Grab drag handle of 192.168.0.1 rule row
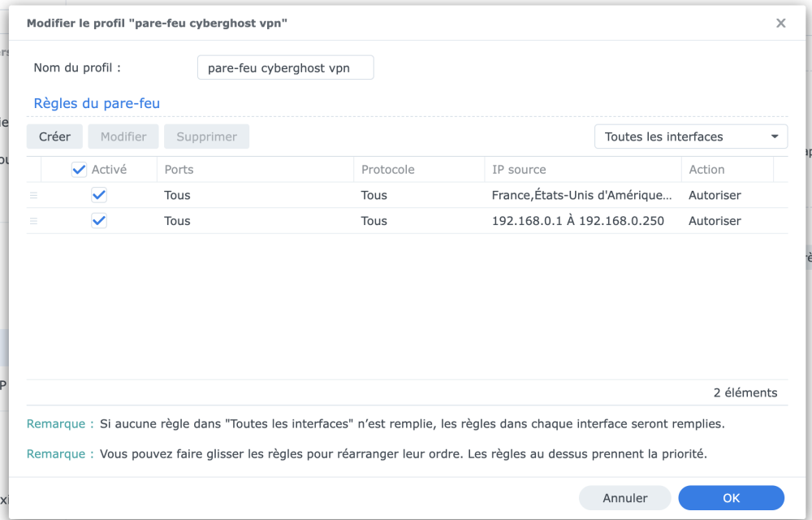This screenshot has width=812, height=520. tap(33, 221)
